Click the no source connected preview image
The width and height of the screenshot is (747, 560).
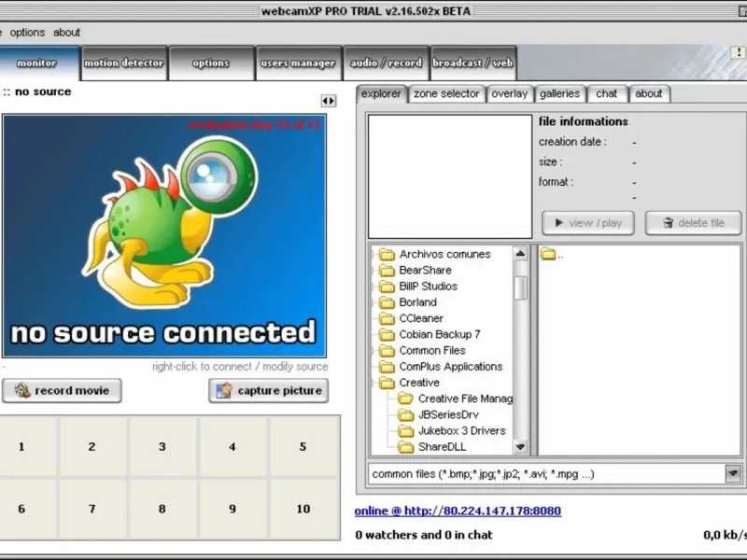(164, 236)
